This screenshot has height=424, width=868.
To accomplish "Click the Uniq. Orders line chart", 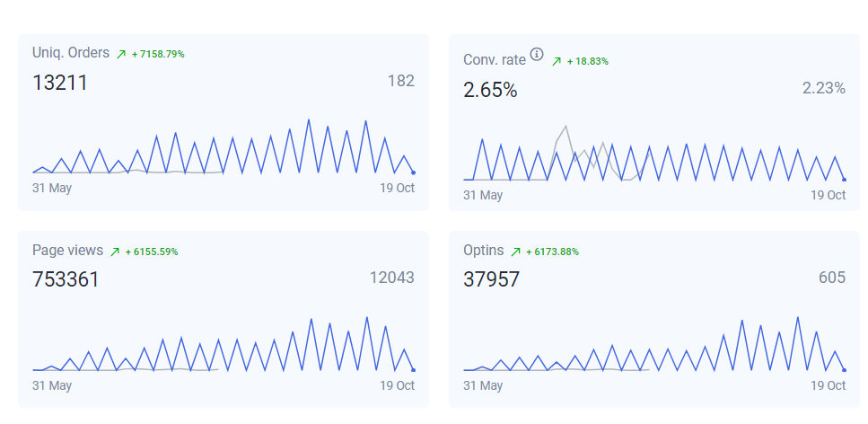I will 224,146.
